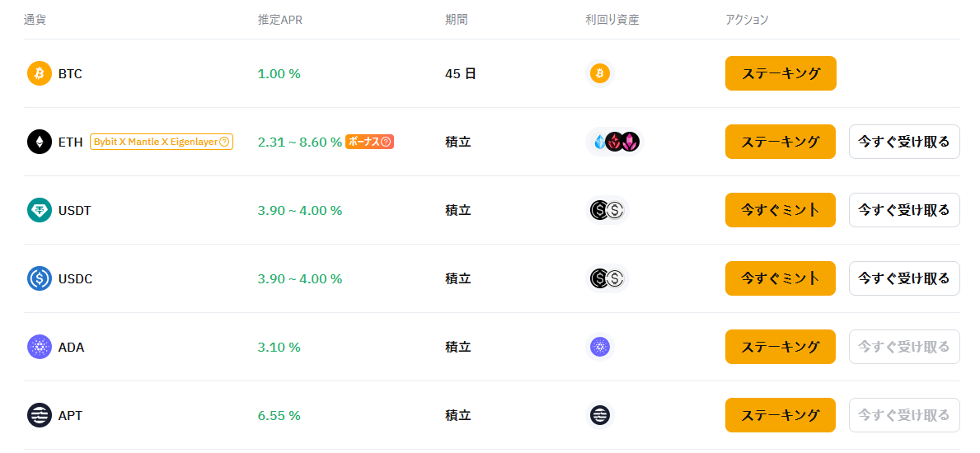
Task: Click the yield asset icons in ETH row
Action: coord(614,142)
